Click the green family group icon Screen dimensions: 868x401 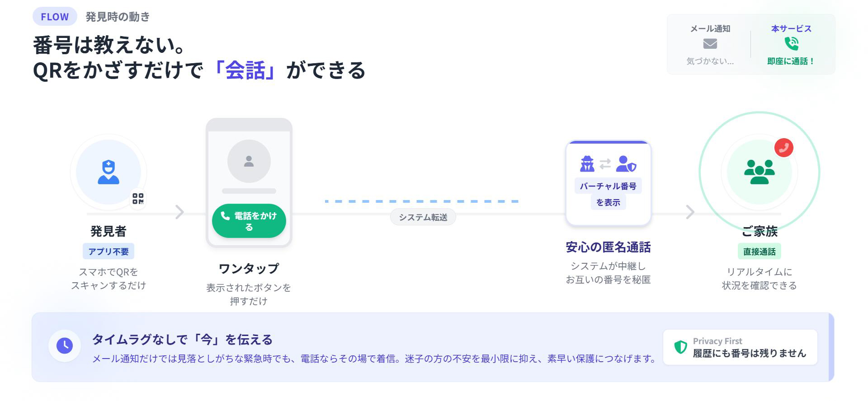[x=759, y=172]
